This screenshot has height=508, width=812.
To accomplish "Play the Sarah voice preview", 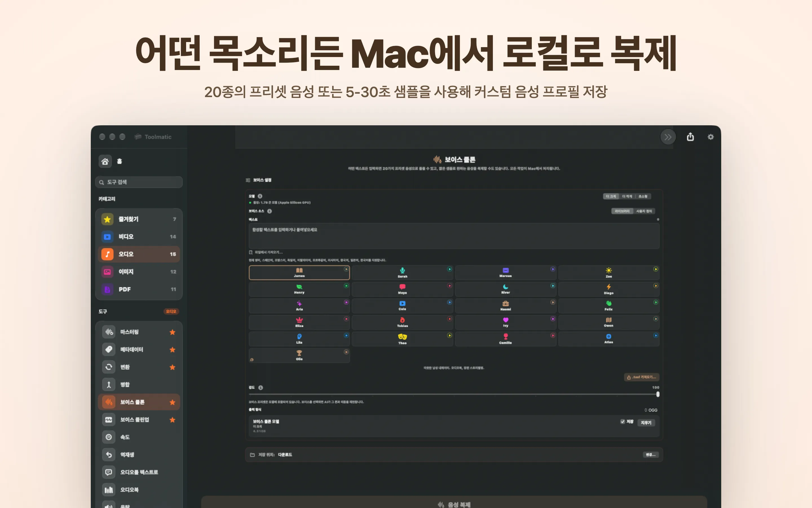I will [x=449, y=269].
